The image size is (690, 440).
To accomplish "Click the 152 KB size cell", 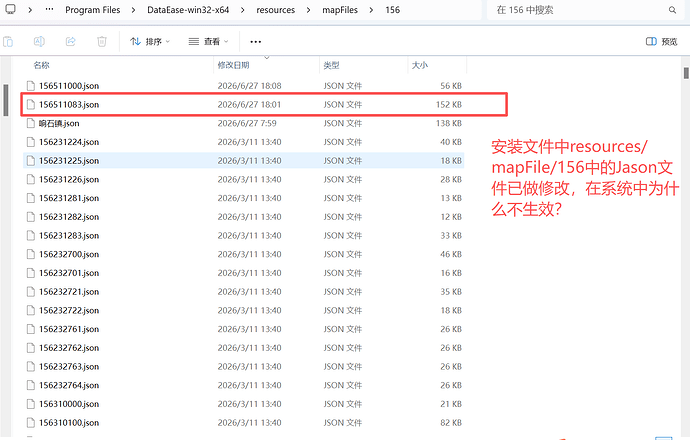I will (x=448, y=104).
